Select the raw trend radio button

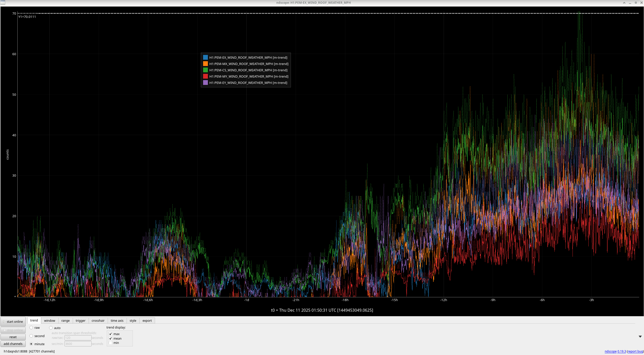31,328
